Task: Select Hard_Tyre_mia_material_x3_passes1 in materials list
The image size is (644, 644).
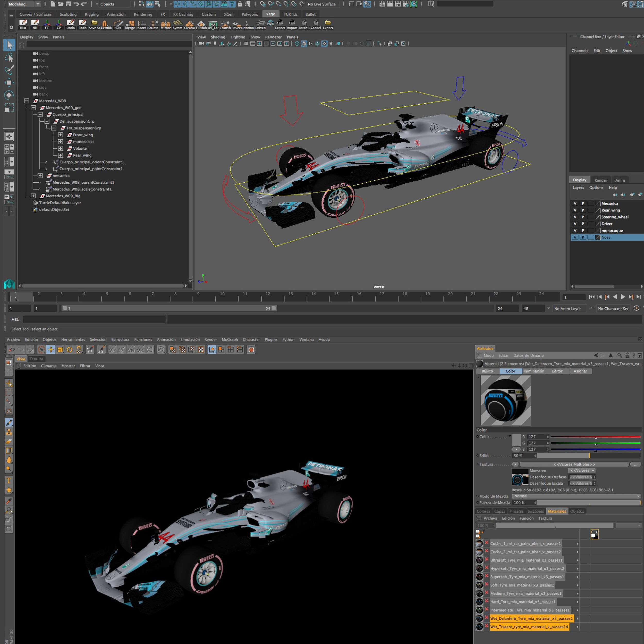Action: click(522, 602)
